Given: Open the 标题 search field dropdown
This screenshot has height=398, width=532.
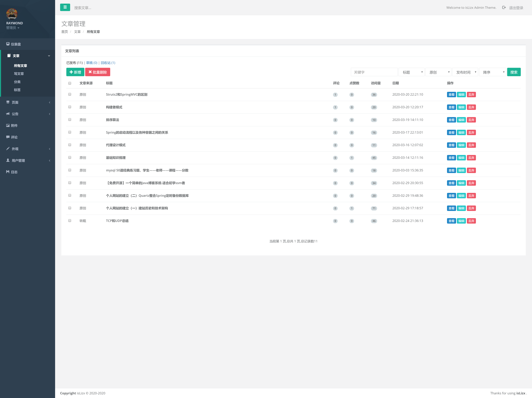Looking at the screenshot, I should click(412, 72).
